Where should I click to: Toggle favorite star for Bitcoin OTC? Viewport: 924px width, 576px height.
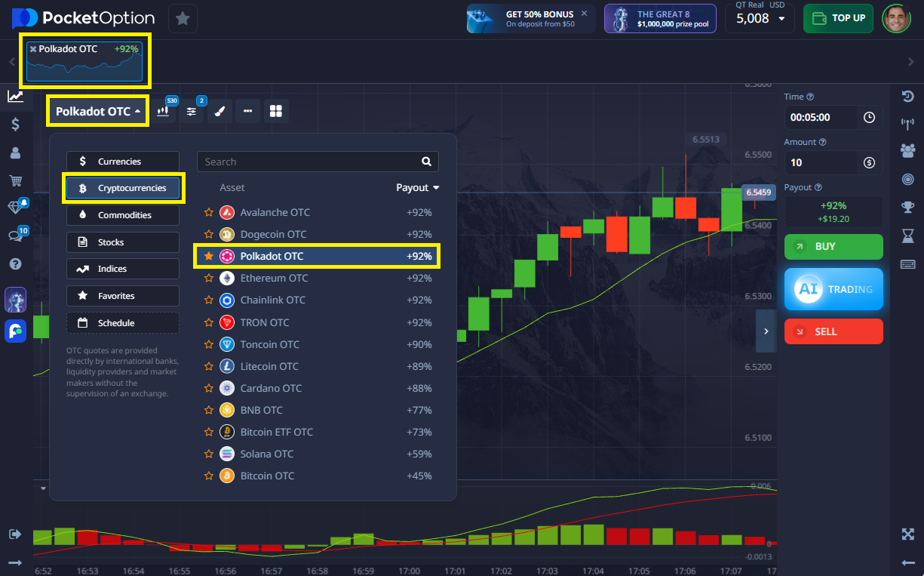(209, 476)
